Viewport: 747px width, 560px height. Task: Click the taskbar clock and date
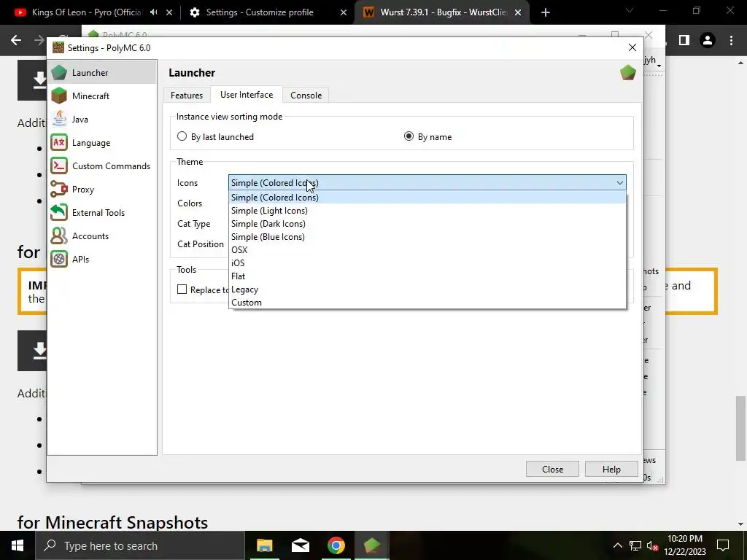point(685,545)
